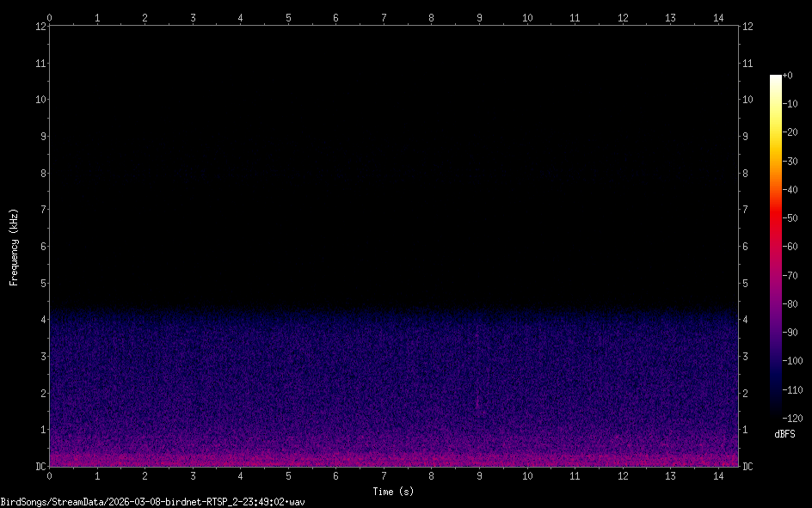Click the 14-second mark on the top time axis
The height and width of the screenshot is (508, 812).
(x=718, y=16)
